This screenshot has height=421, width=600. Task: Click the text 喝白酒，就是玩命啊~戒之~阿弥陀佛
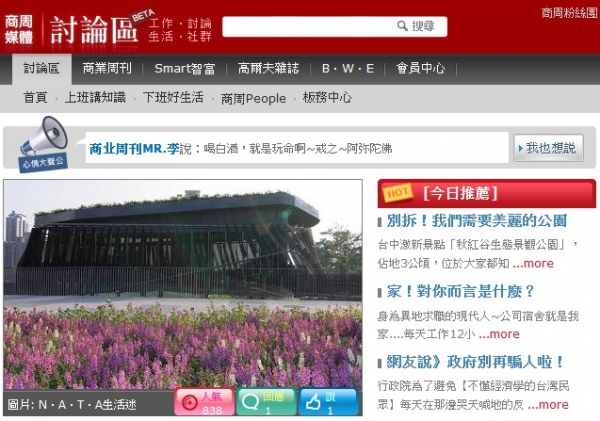click(x=298, y=148)
